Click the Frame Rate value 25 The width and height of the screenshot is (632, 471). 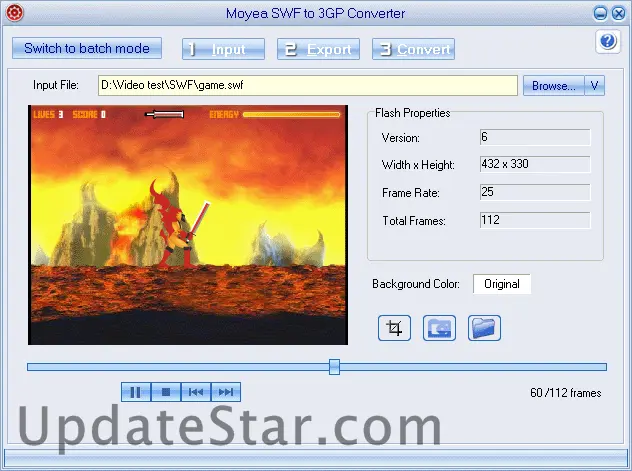[x=535, y=192]
